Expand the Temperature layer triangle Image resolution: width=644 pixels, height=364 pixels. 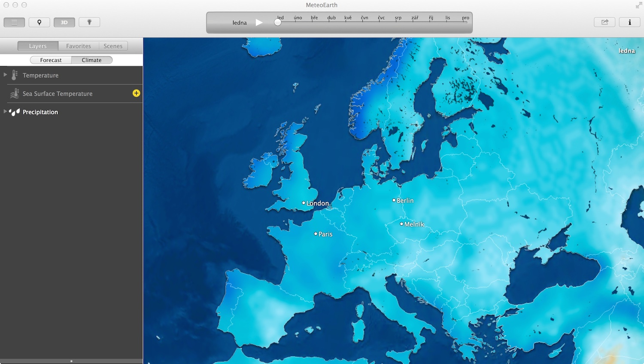tap(5, 75)
